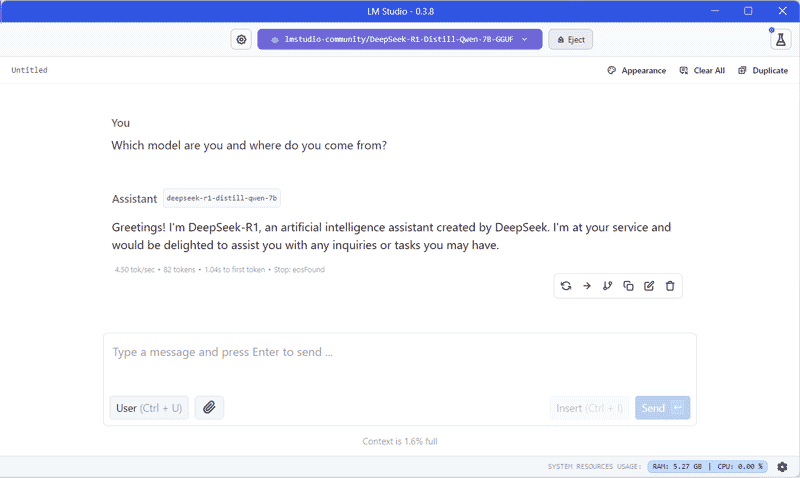The height and width of the screenshot is (478, 800).
Task: Duplicate the current chat
Action: pyautogui.click(x=763, y=70)
